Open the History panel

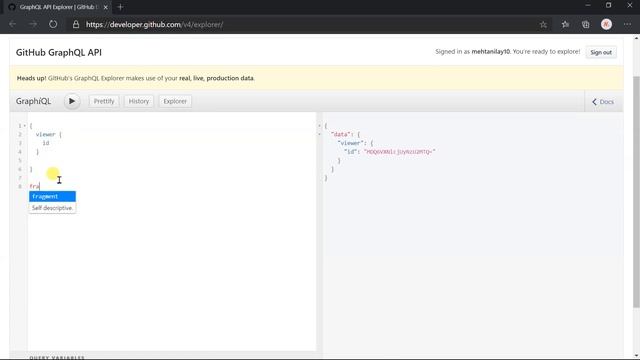tap(139, 101)
